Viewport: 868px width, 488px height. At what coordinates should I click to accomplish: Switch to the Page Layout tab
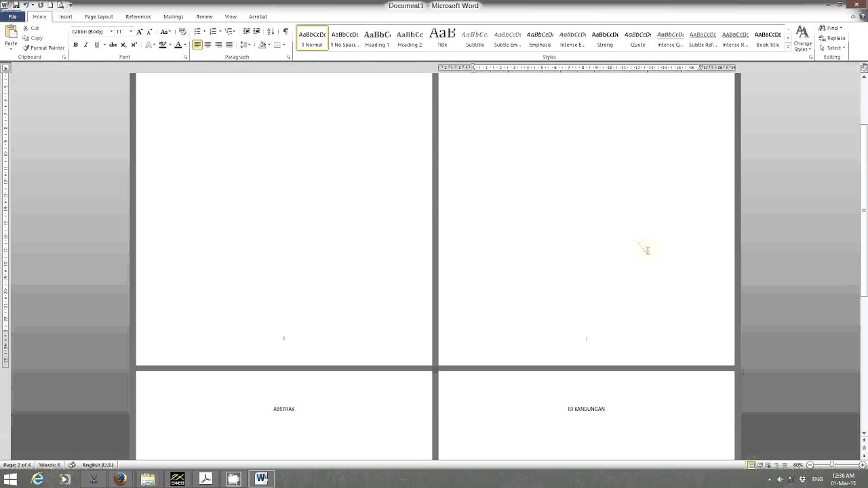(99, 16)
